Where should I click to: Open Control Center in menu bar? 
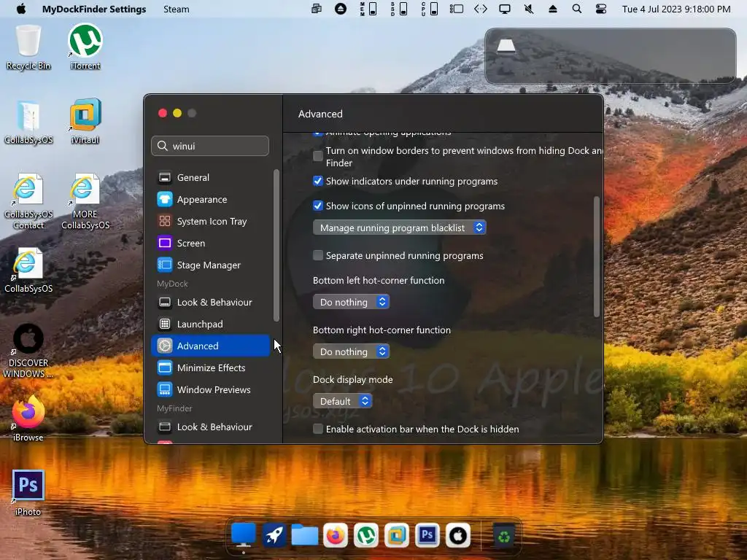[x=601, y=9]
